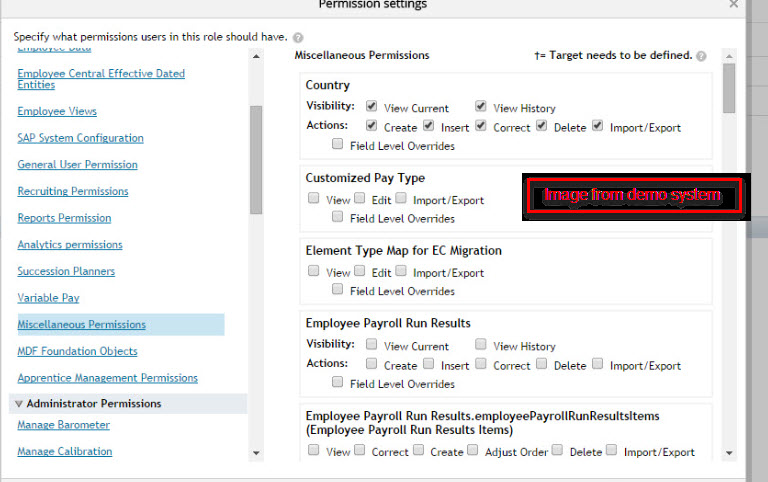Enable Country Field Level Overrides
This screenshot has height=482, width=768.
[337, 144]
